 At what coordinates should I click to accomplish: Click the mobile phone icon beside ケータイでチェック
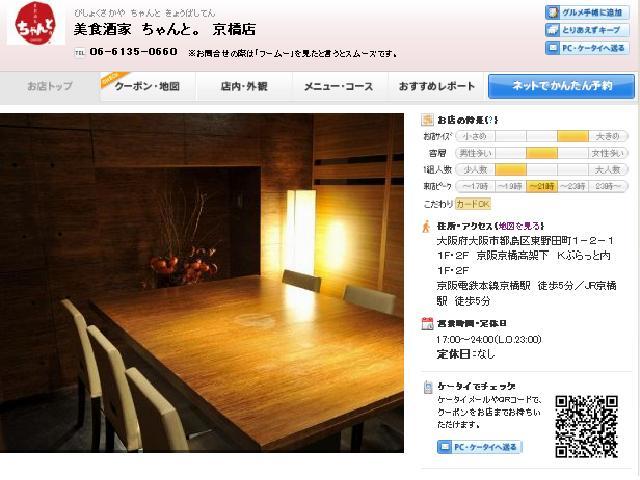428,387
